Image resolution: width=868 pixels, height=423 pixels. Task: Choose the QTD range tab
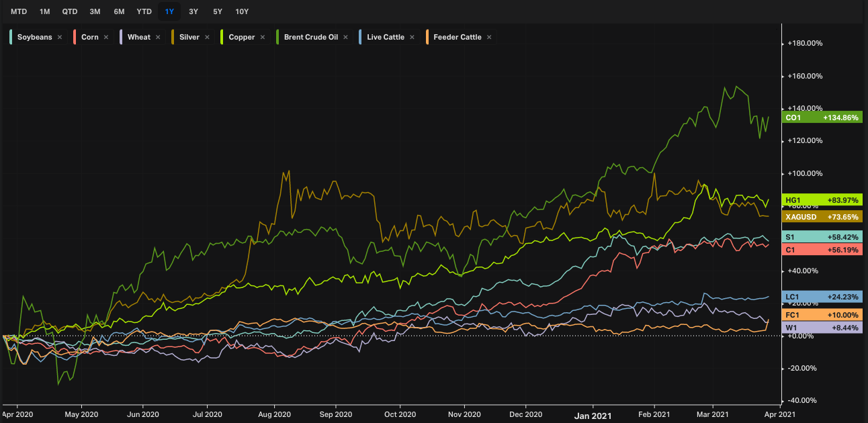[x=69, y=11]
